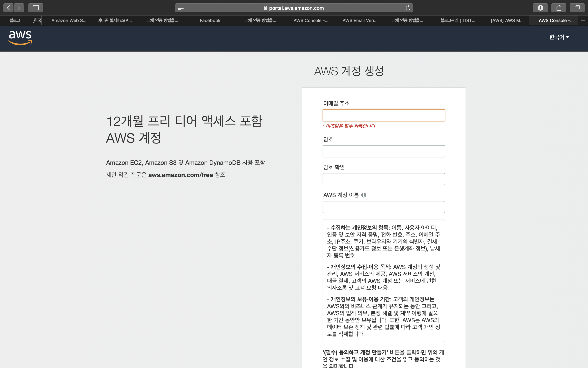The width and height of the screenshot is (588, 368).
Task: Click the 이메일 주소 input field
Action: tap(384, 115)
